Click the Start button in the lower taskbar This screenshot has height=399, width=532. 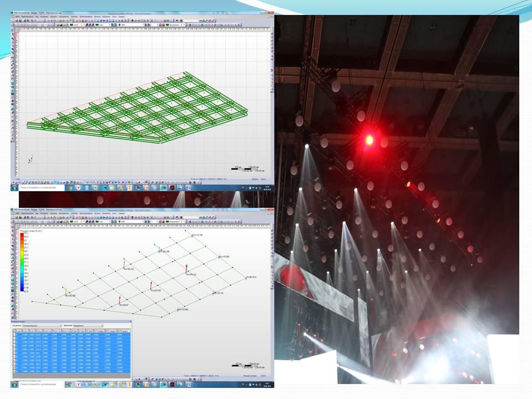(x=14, y=383)
